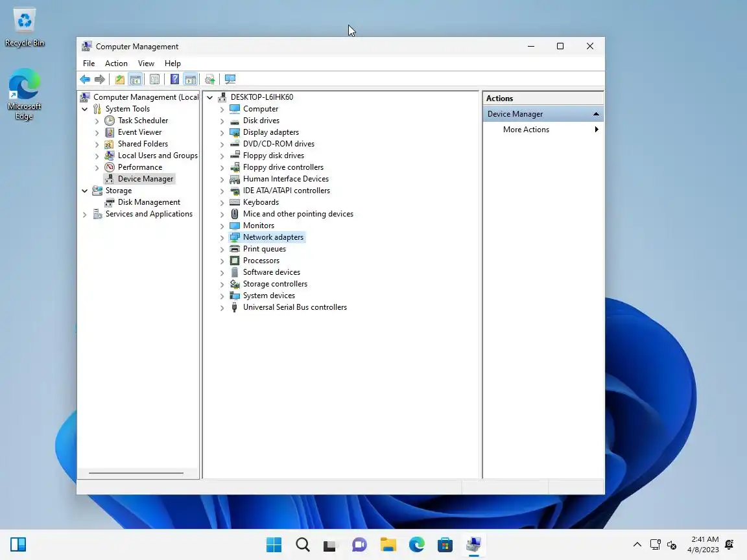Viewport: 747px width, 560px height.
Task: Open the Help menu
Action: point(172,64)
